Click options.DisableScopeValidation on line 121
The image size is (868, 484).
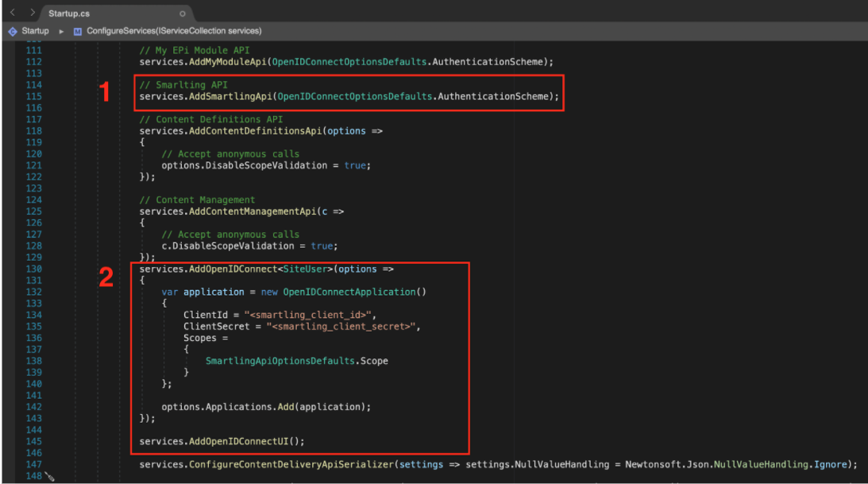click(x=244, y=165)
